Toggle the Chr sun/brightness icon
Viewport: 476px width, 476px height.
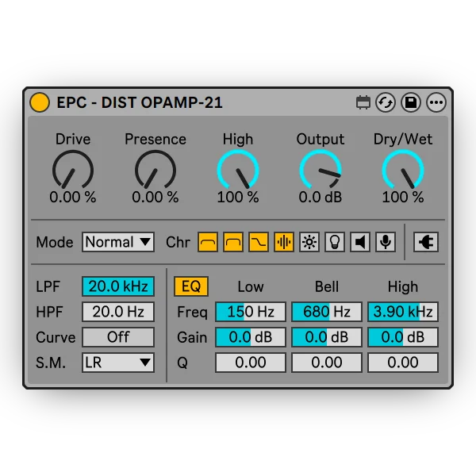[x=309, y=242]
